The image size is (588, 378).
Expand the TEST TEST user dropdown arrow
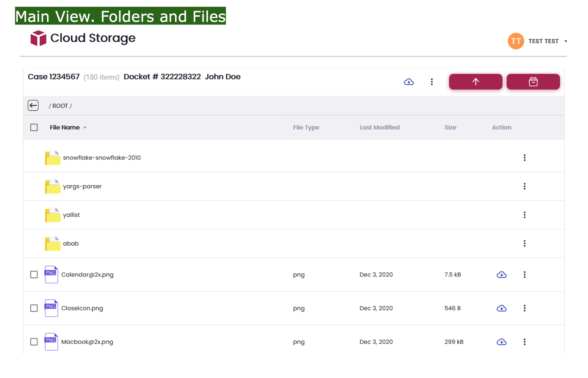pos(566,41)
